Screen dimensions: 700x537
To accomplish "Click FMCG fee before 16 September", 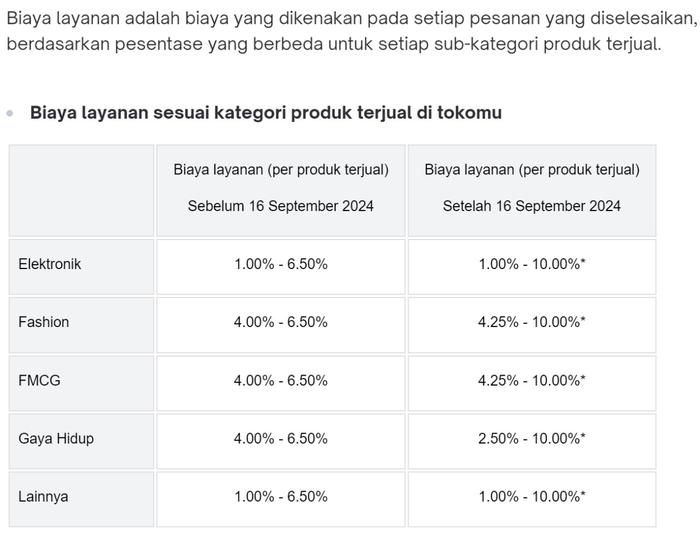I will pos(281,381).
